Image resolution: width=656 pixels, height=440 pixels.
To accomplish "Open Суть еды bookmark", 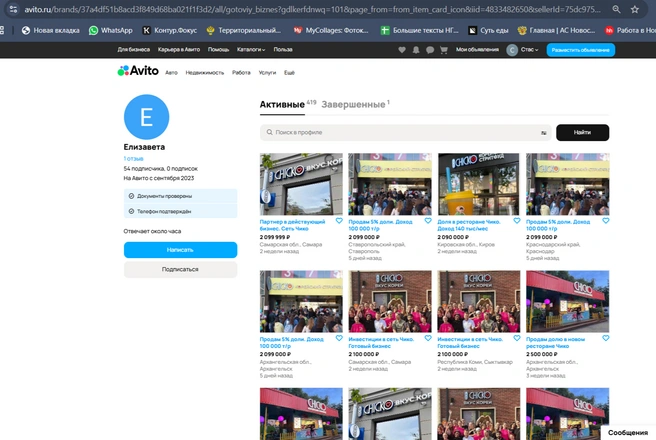I will 488,30.
